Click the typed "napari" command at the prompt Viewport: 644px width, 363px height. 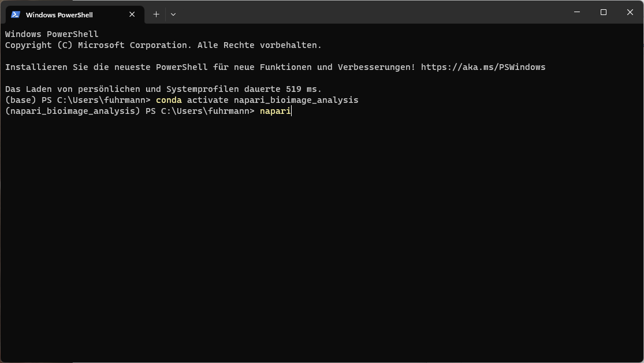(275, 111)
